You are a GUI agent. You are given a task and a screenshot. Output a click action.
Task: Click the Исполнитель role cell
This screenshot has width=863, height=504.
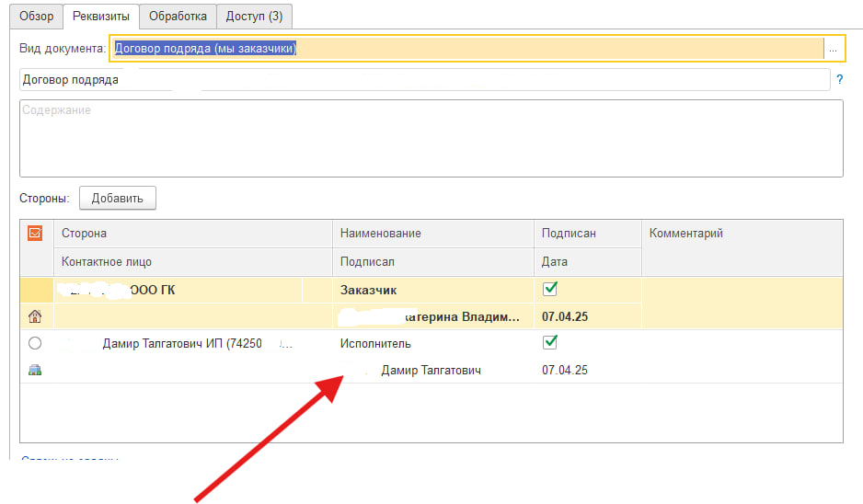(x=375, y=343)
